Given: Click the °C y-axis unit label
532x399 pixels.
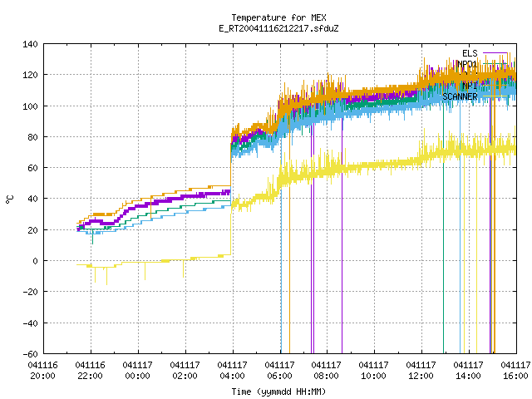Looking at the screenshot, I should coord(9,199).
